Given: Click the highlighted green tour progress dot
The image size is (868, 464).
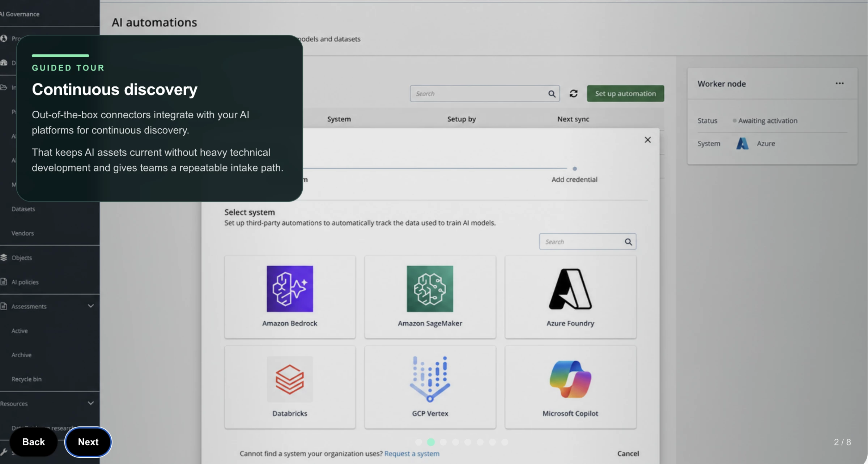Looking at the screenshot, I should [x=430, y=442].
